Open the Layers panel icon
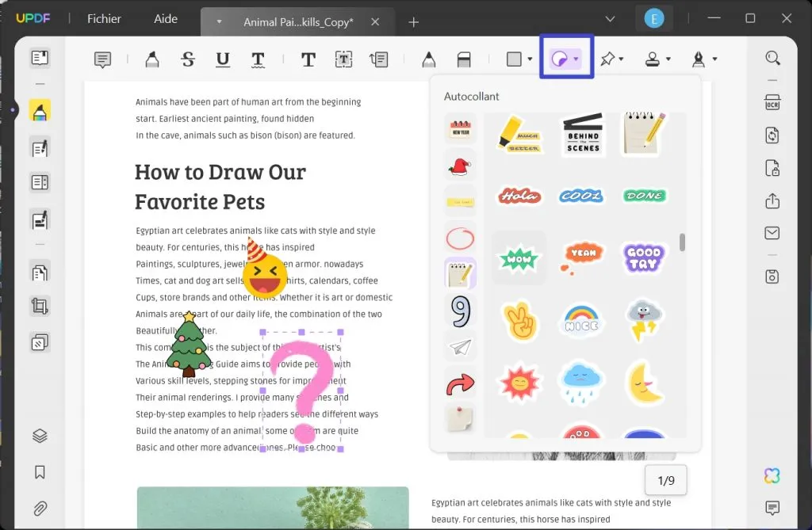812x530 pixels. click(40, 436)
